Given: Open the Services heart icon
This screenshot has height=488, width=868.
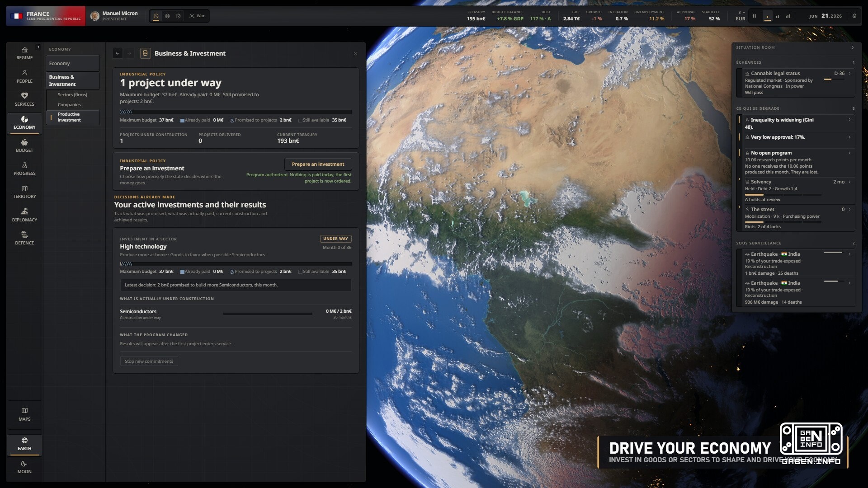Looking at the screenshot, I should pyautogui.click(x=24, y=96).
